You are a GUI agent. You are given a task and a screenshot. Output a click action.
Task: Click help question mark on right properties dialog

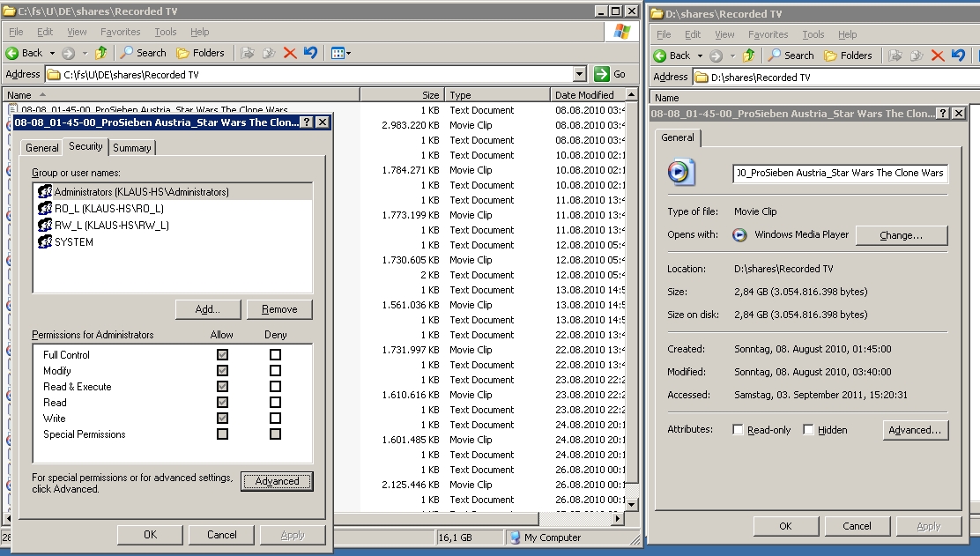point(942,113)
